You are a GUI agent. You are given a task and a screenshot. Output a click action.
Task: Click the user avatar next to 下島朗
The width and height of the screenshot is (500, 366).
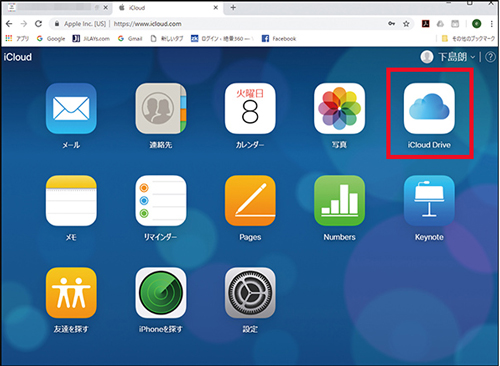click(427, 57)
